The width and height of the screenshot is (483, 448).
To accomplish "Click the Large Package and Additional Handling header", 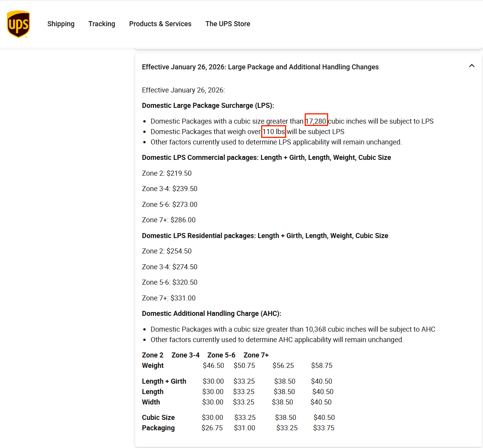I will point(260,67).
